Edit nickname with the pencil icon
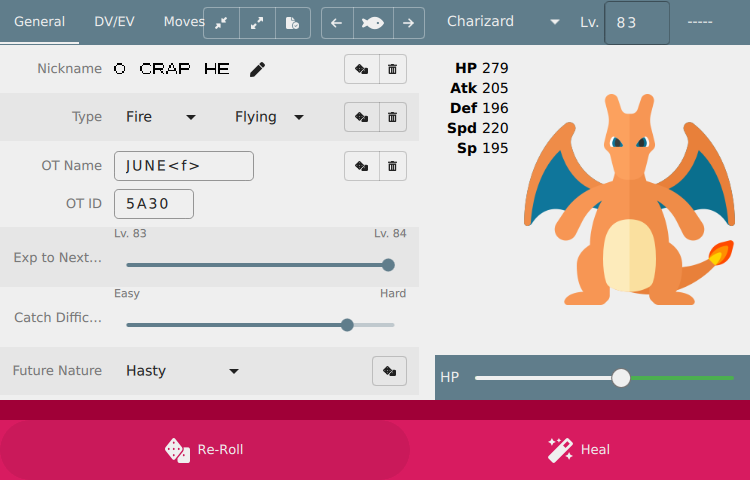This screenshot has height=480, width=750. [x=257, y=69]
